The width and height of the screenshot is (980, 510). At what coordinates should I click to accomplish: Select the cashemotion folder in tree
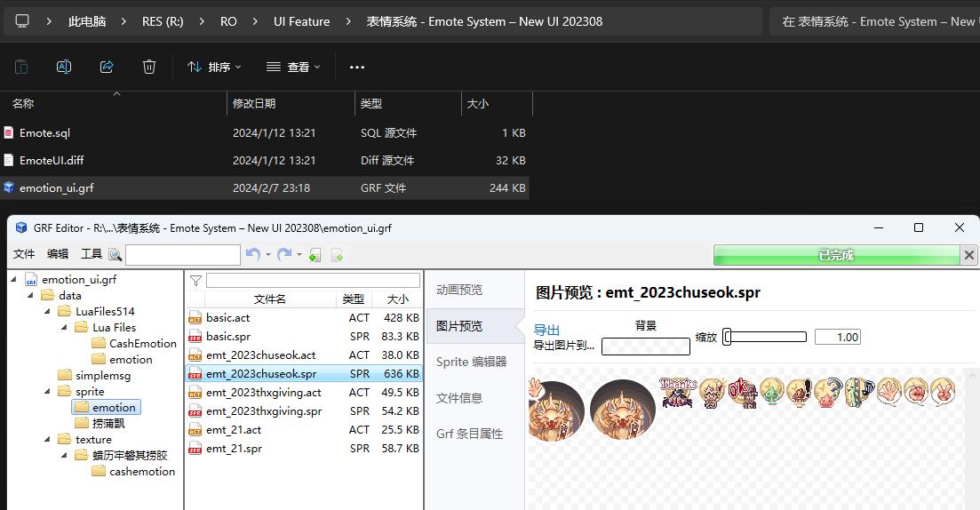(142, 472)
